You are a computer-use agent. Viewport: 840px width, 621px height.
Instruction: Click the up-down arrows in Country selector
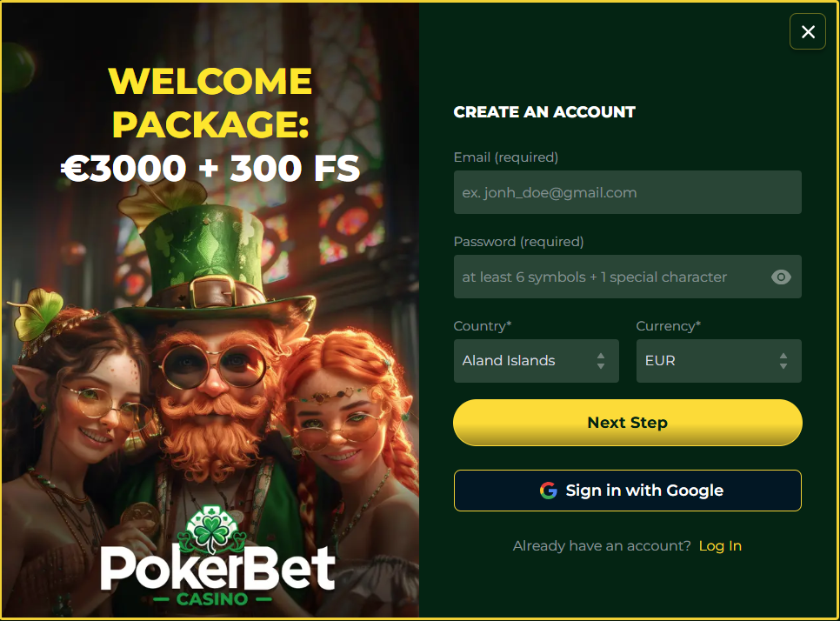pyautogui.click(x=601, y=361)
